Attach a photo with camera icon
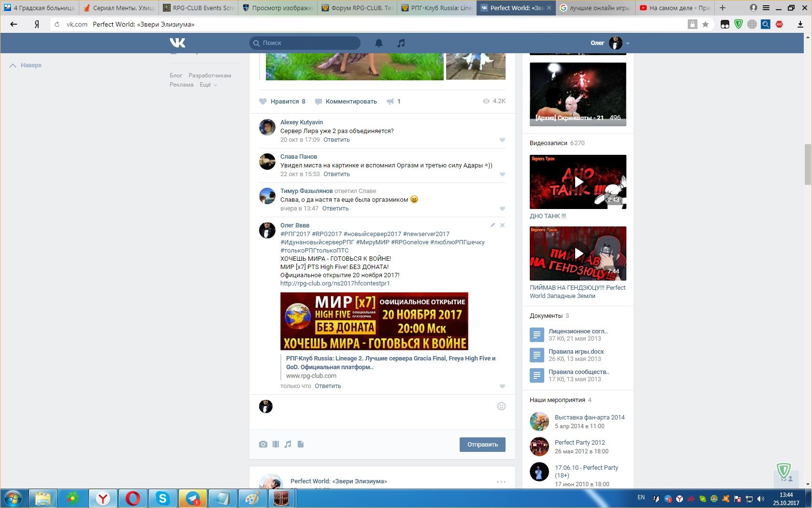The image size is (812, 508). [x=263, y=444]
